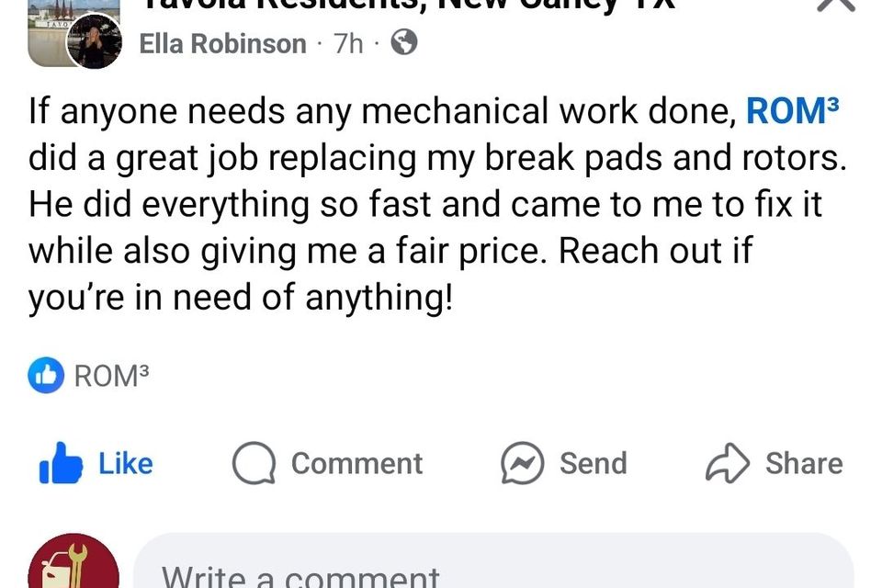Screen dimensions: 882x588
Task: Open Ella Robinson's profile name link
Action: point(223,43)
